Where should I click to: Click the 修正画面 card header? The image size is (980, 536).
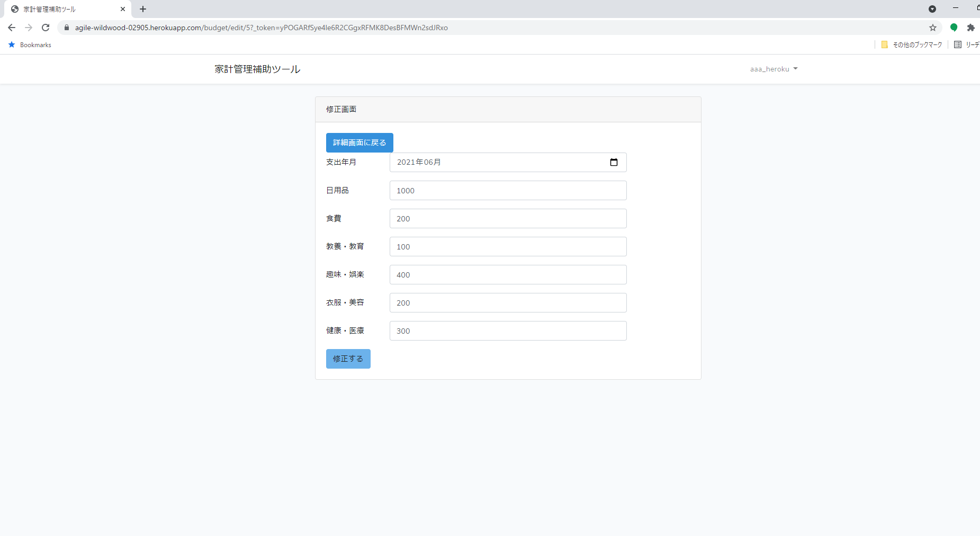coord(508,110)
